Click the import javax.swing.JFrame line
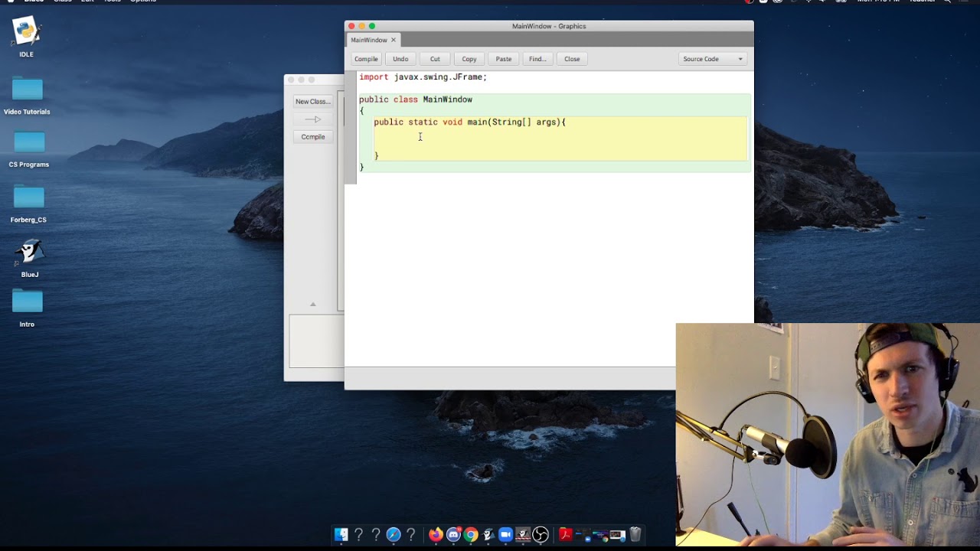The image size is (980, 551). coord(423,77)
